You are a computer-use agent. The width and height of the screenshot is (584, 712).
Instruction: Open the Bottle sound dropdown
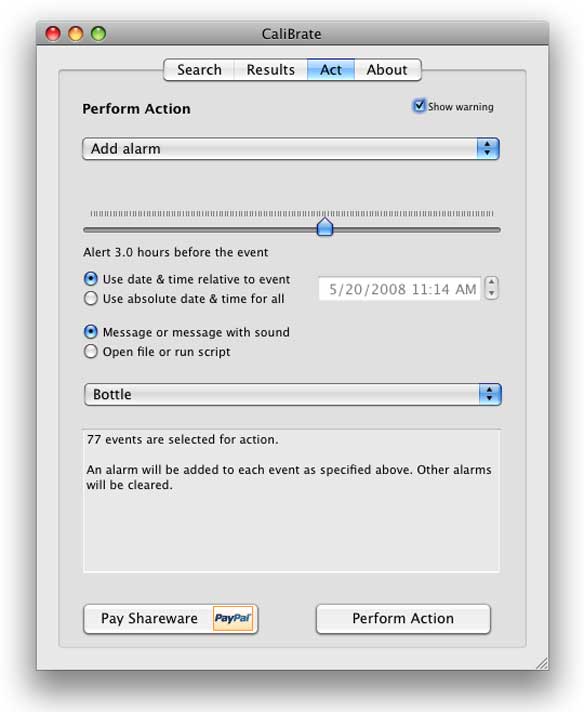tap(292, 394)
